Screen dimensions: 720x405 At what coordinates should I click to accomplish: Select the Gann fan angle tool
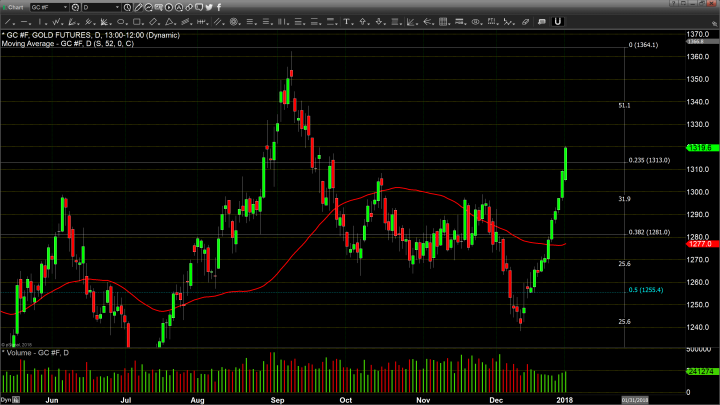(x=411, y=22)
